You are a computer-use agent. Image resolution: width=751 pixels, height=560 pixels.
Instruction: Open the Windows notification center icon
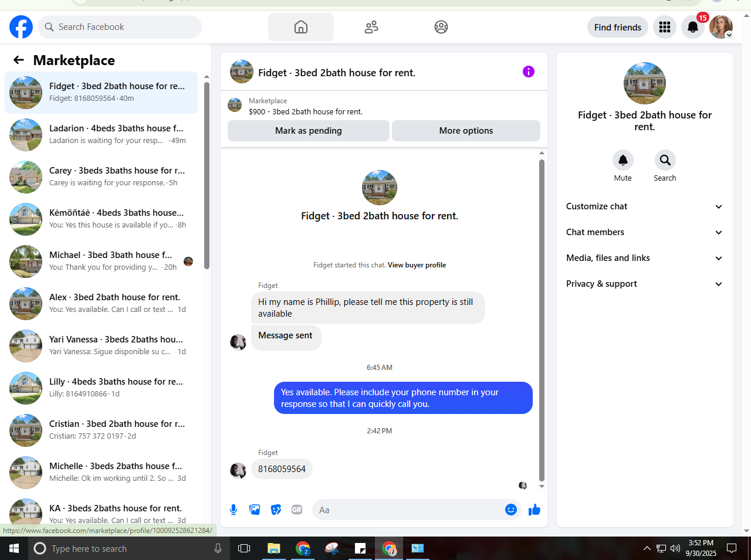point(732,548)
